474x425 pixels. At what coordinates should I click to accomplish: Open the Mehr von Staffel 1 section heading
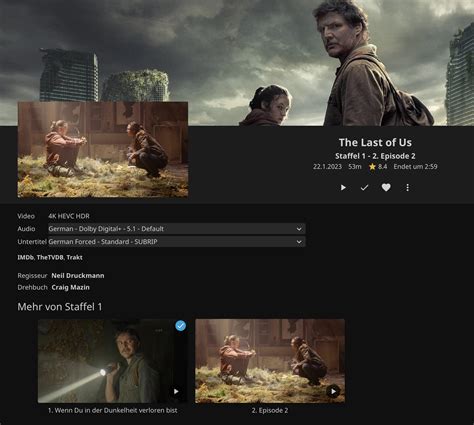(x=60, y=307)
